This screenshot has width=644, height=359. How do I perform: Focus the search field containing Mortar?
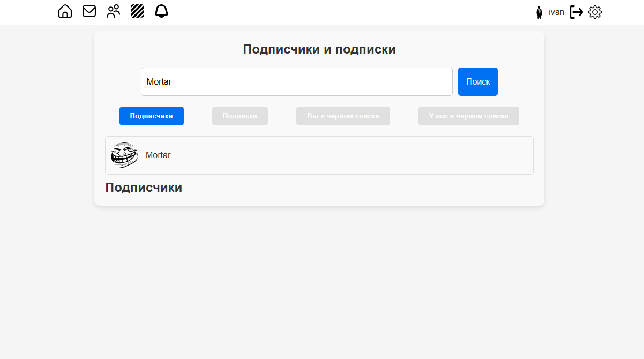(x=297, y=81)
